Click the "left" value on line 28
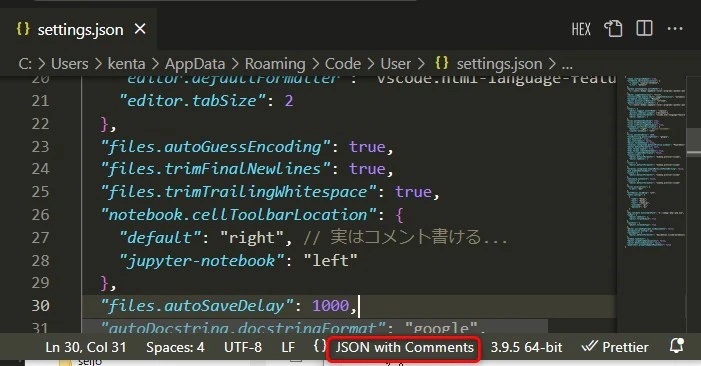 point(330,260)
